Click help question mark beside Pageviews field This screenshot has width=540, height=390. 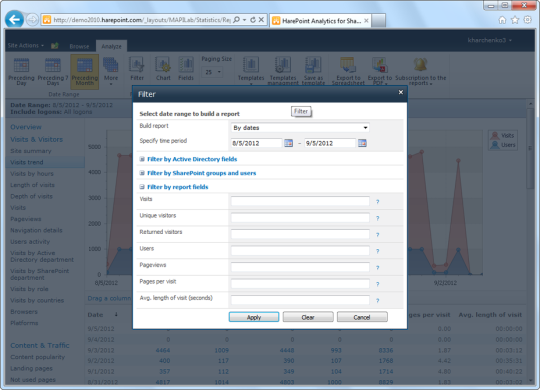pyautogui.click(x=378, y=268)
